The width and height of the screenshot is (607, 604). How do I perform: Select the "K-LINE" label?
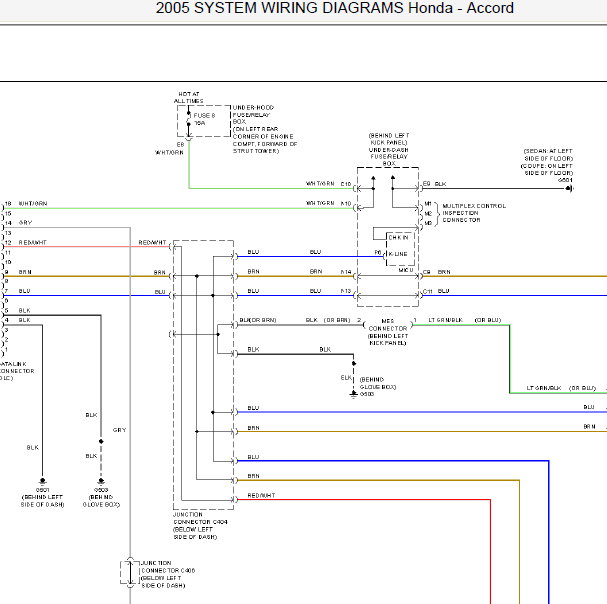[398, 254]
